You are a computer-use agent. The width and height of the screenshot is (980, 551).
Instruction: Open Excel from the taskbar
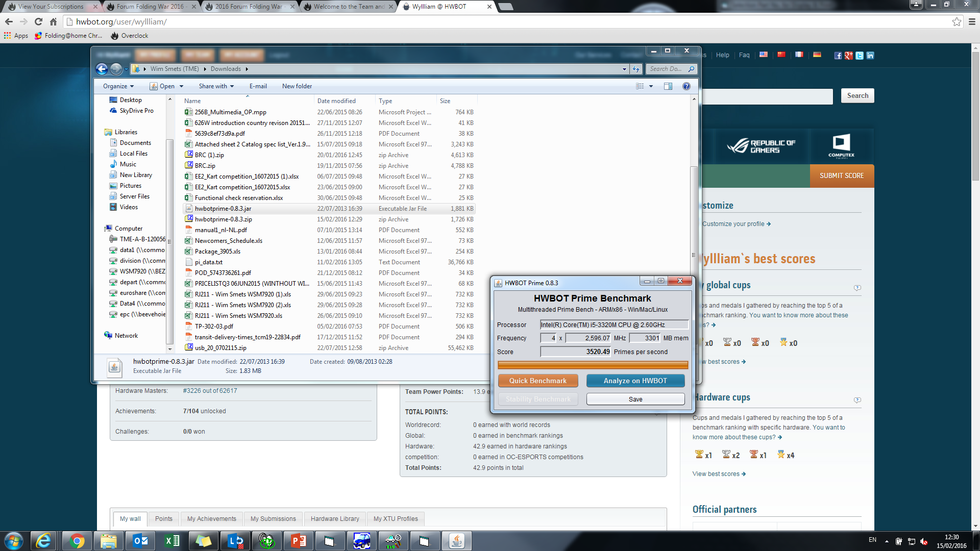172,541
